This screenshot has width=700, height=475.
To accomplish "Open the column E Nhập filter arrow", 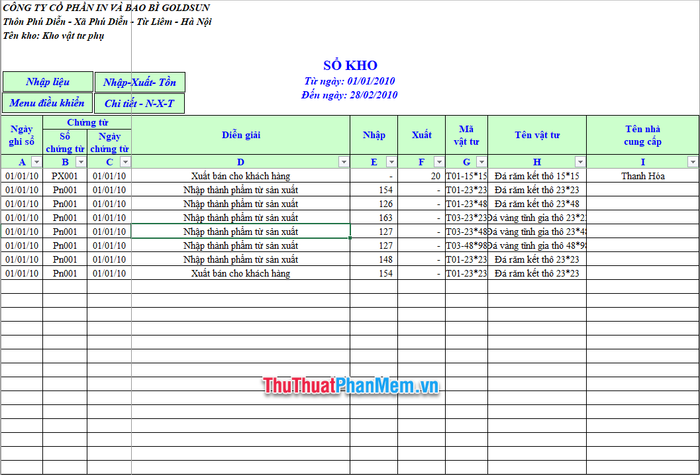I will [x=392, y=162].
